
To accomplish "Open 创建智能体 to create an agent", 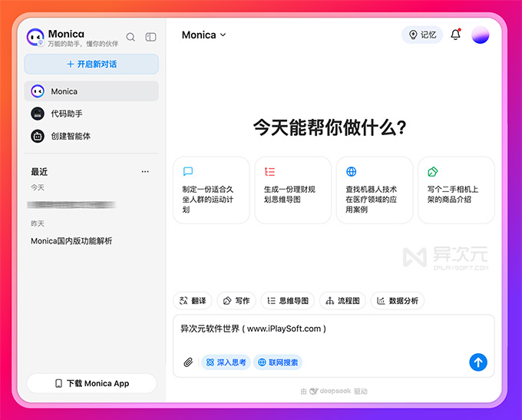I will point(91,136).
